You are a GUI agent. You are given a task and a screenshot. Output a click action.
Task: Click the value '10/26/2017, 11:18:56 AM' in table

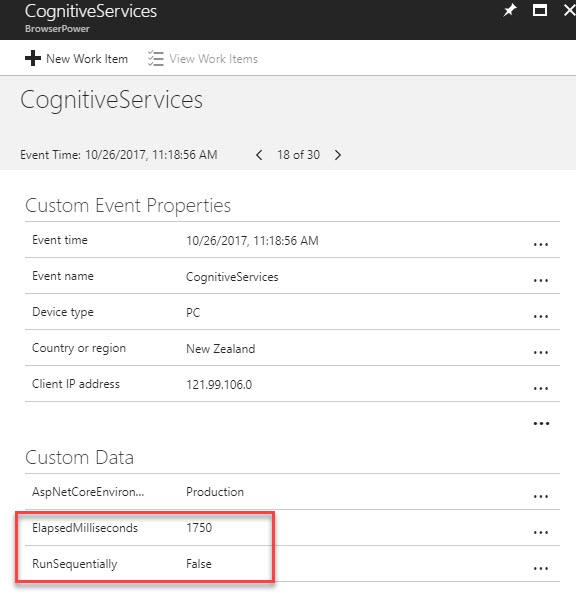point(252,240)
